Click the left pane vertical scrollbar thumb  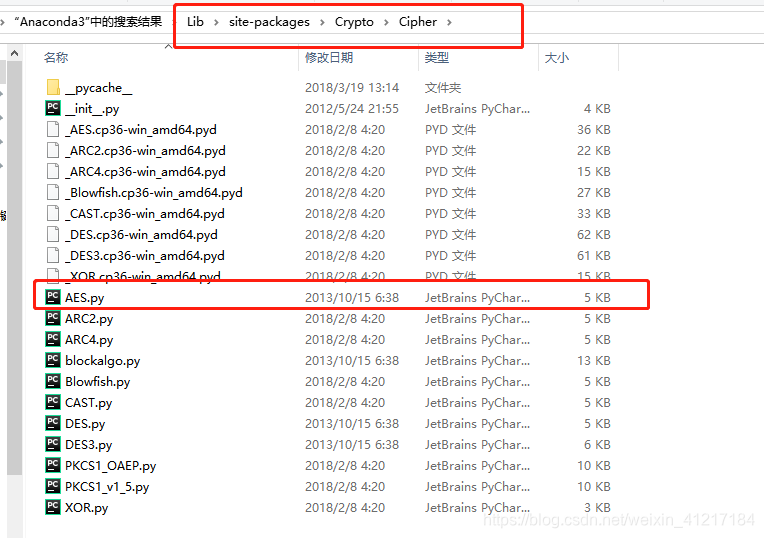tap(14, 267)
